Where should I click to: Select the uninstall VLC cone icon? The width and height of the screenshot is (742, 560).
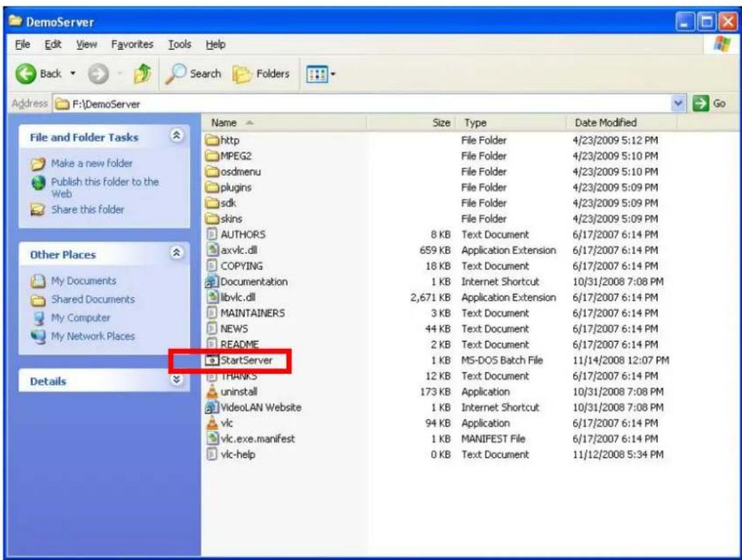(212, 392)
